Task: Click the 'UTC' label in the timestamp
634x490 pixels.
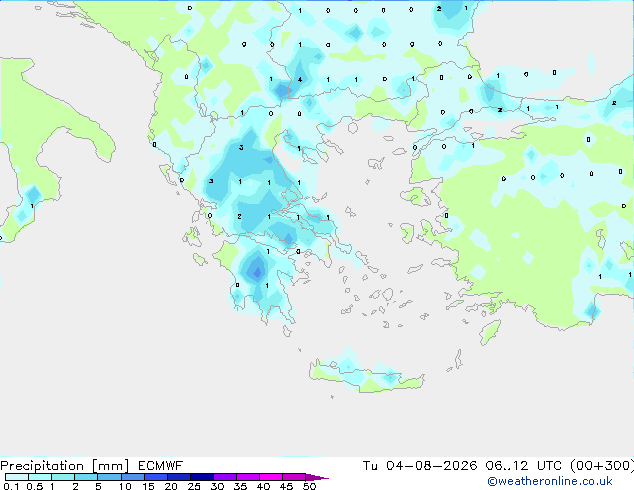Action: click(x=549, y=466)
